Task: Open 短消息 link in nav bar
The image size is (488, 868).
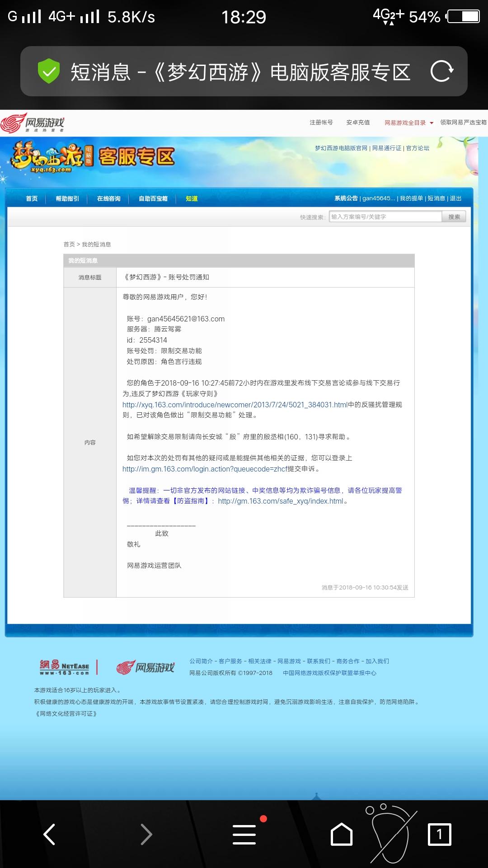Action: [x=436, y=198]
